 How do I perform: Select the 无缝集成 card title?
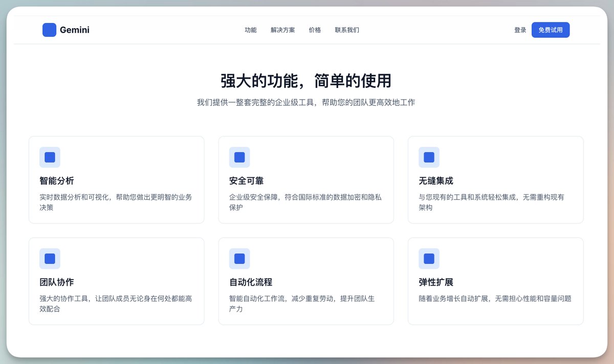click(436, 180)
